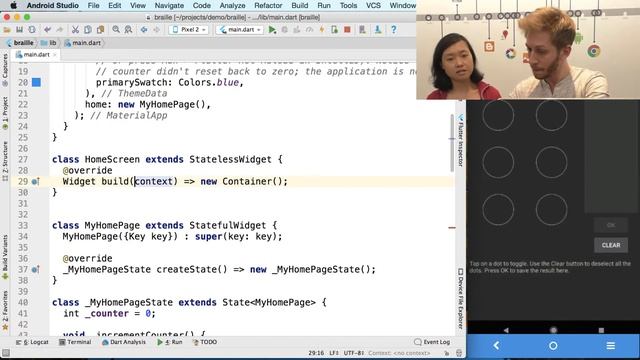Open the Structure side panel

(x=5, y=161)
